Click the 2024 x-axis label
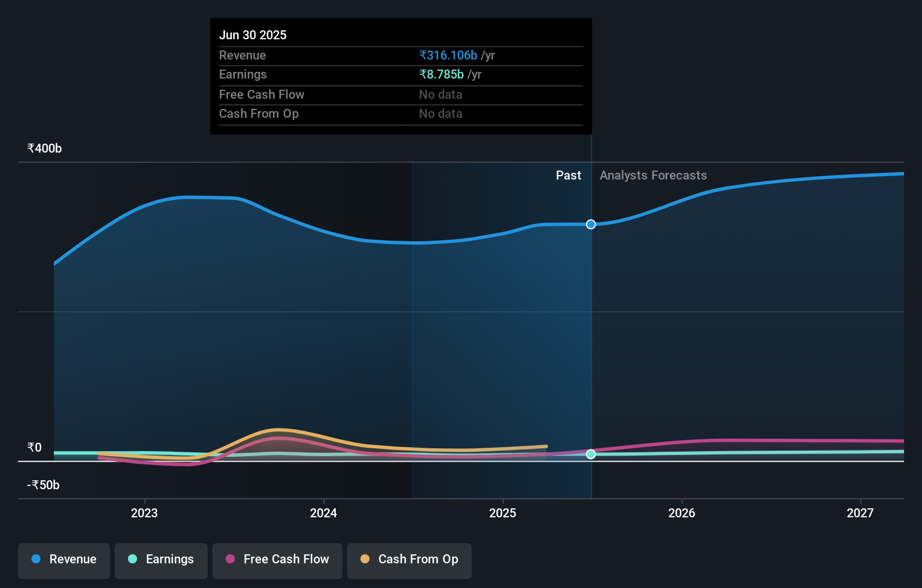This screenshot has height=588, width=922. point(323,513)
